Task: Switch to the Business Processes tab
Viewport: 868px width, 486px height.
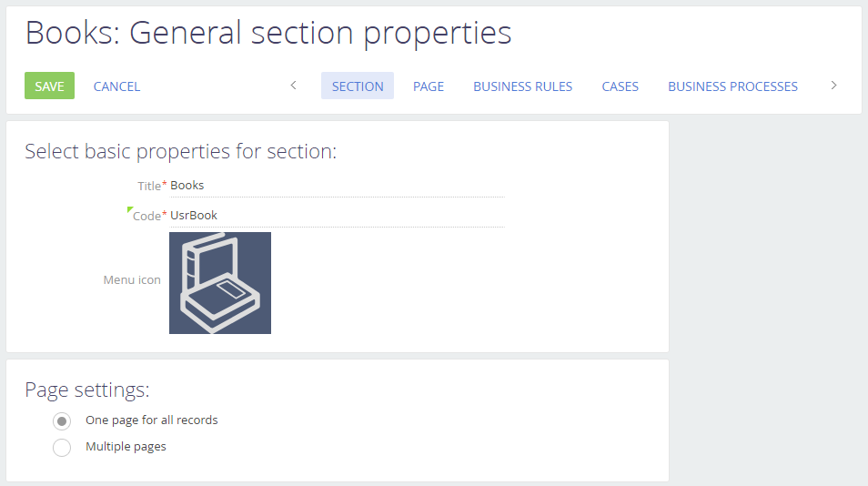Action: coord(732,86)
